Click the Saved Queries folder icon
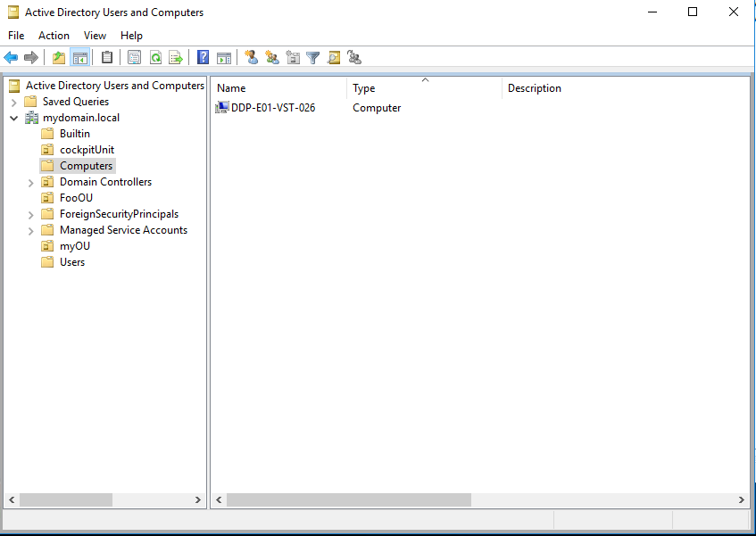756x536 pixels. click(x=30, y=102)
